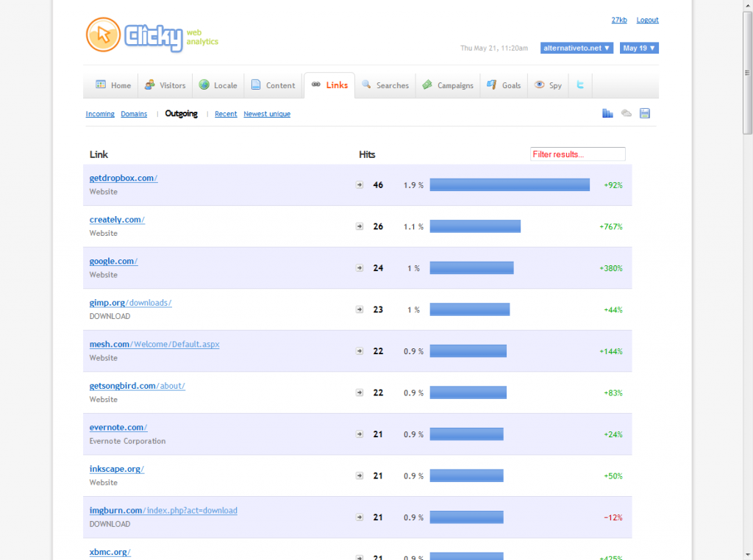Click the 46 hits count
This screenshot has height=560, width=753.
[x=378, y=184]
